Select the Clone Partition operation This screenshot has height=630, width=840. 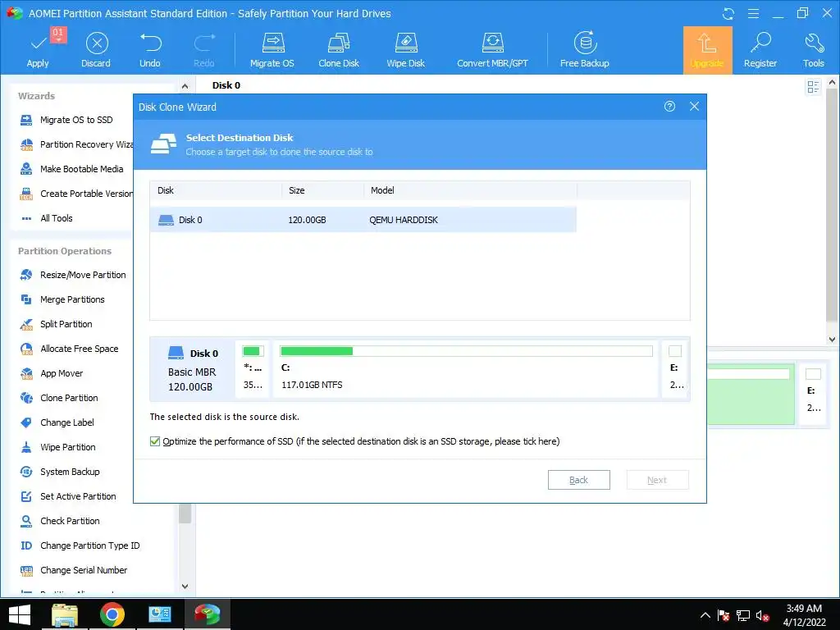click(x=59, y=398)
